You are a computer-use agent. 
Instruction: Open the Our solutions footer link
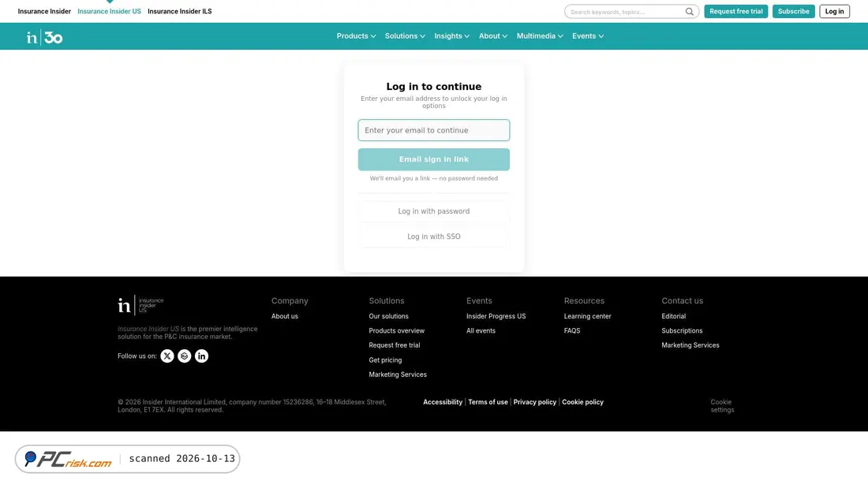(388, 316)
